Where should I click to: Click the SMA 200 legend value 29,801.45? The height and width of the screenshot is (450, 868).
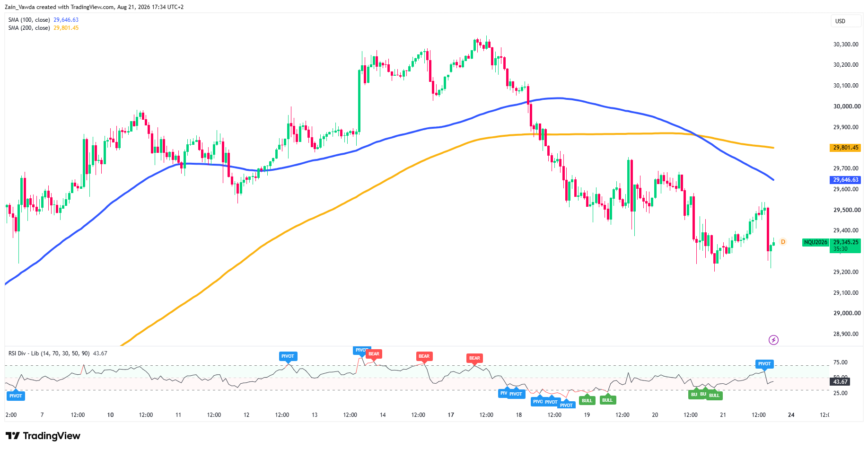[x=66, y=28]
